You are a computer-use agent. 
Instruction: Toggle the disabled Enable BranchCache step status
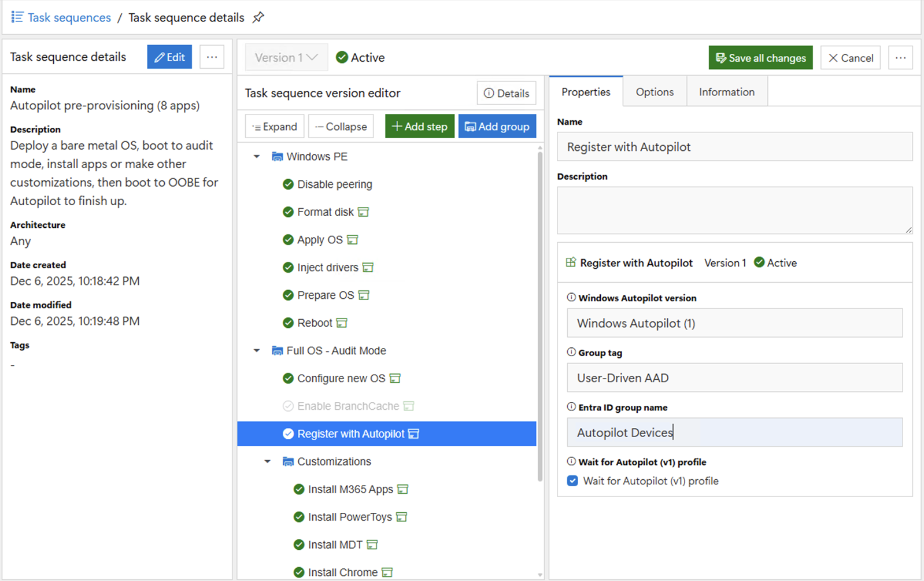[x=288, y=406]
